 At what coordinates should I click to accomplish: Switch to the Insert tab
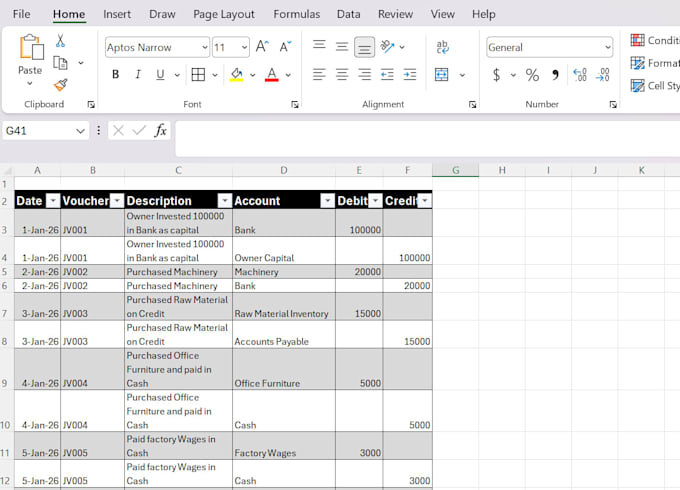pyautogui.click(x=117, y=14)
